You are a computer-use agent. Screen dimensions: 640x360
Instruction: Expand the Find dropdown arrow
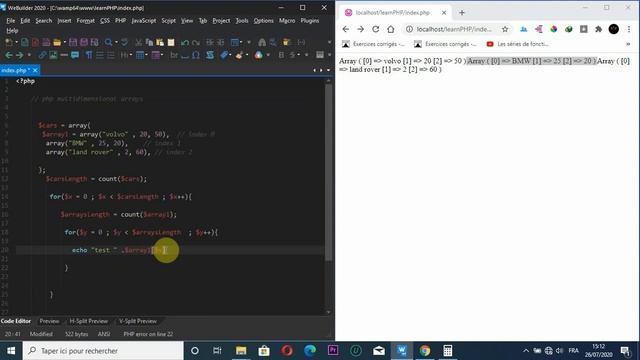116,42
